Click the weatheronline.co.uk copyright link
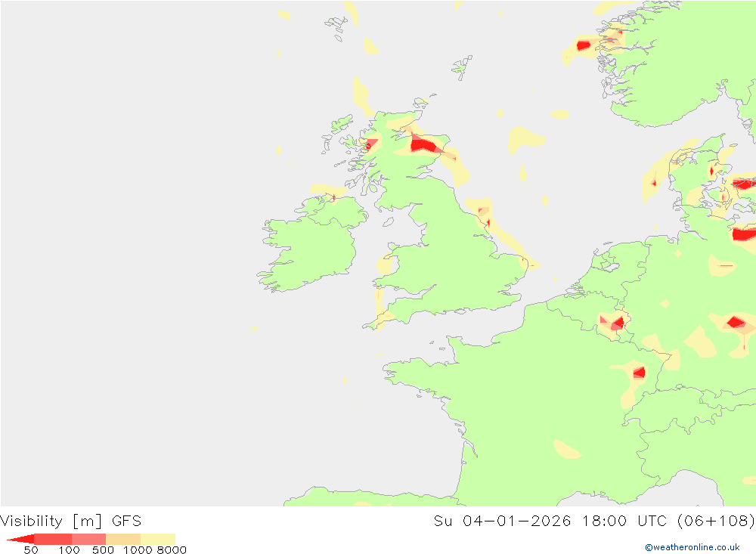The width and height of the screenshot is (756, 554). pyautogui.click(x=692, y=547)
